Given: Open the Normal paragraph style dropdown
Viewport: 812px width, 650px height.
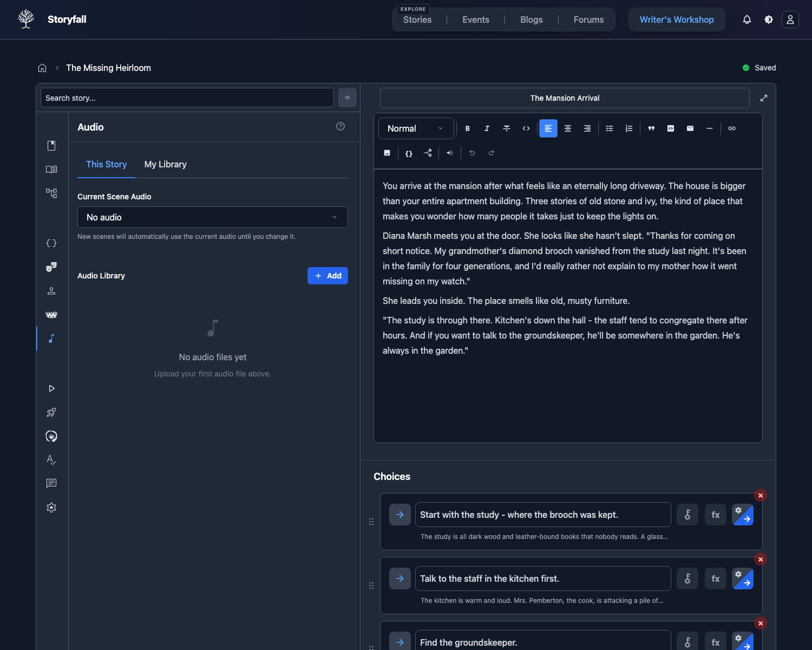Looking at the screenshot, I should tap(416, 128).
